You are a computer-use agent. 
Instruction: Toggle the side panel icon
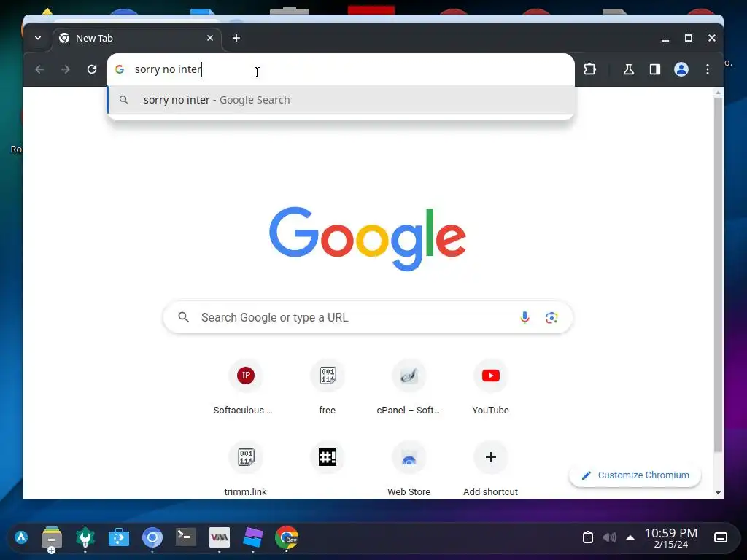coord(655,69)
